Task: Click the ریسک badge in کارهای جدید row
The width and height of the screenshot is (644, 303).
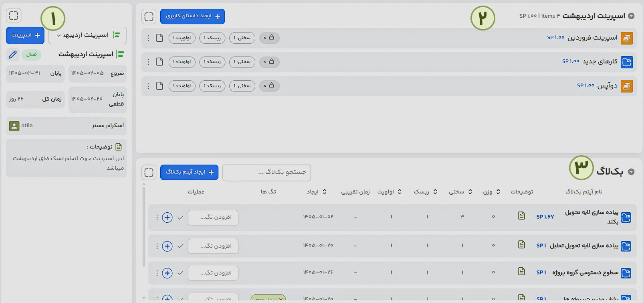Action: click(212, 62)
